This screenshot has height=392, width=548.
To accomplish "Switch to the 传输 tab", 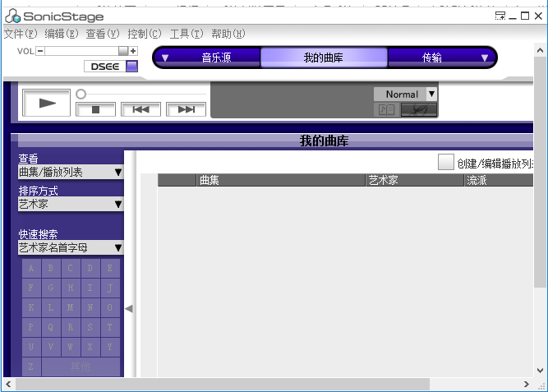I will 432,58.
